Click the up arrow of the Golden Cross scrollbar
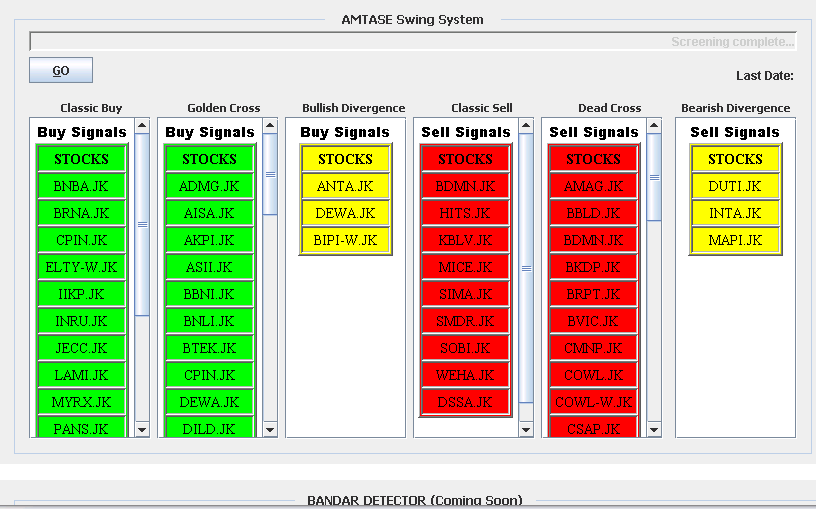816x509 pixels. [x=270, y=126]
